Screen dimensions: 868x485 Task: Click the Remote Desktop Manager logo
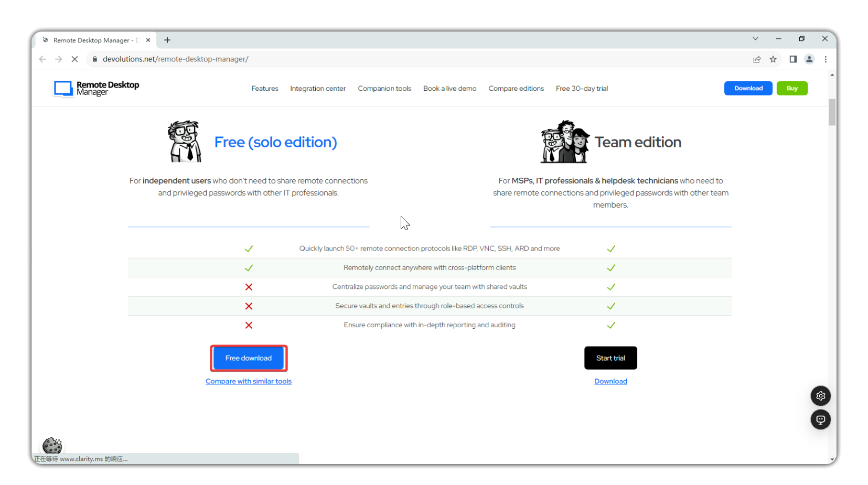coord(97,89)
